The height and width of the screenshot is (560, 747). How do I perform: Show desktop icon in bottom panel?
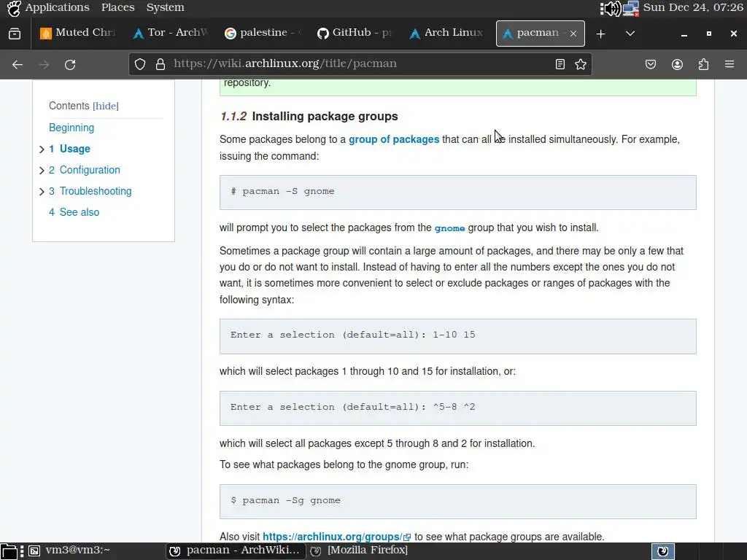(x=9, y=551)
